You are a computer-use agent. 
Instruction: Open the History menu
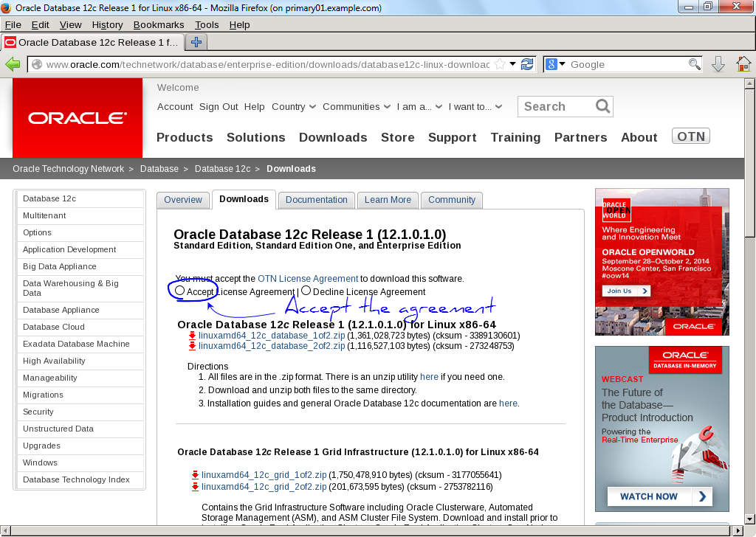point(107,24)
